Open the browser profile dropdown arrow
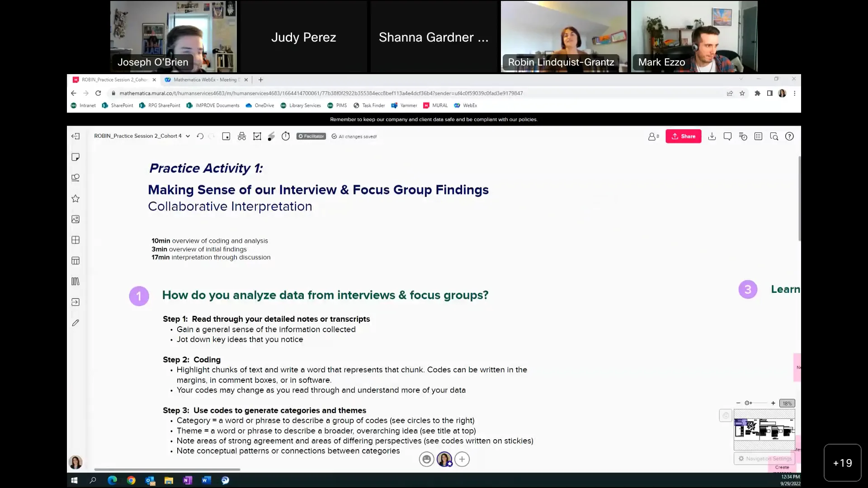This screenshot has width=868, height=488. click(x=783, y=93)
